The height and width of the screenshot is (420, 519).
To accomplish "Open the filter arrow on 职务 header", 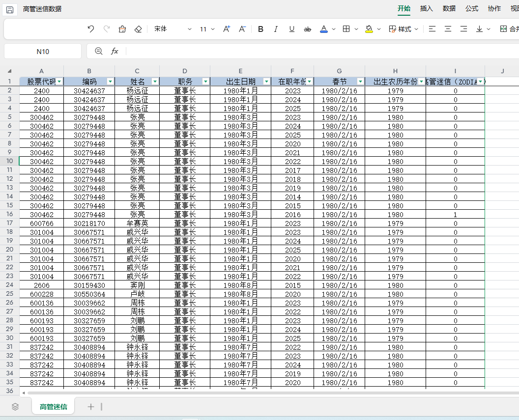I will (205, 82).
